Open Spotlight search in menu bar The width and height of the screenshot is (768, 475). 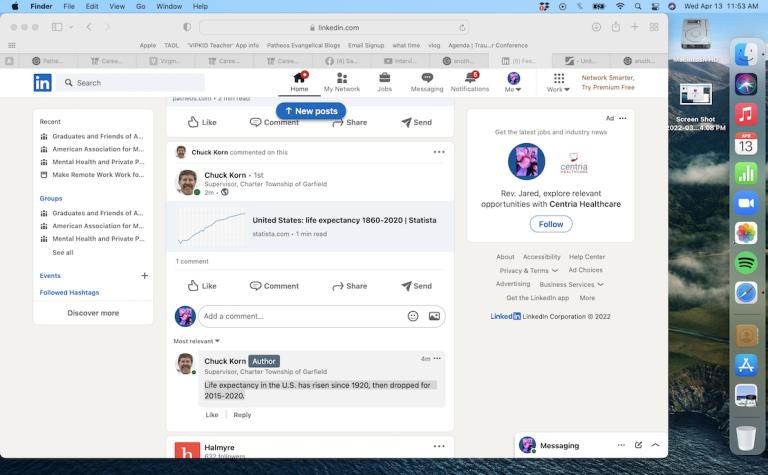pos(638,6)
